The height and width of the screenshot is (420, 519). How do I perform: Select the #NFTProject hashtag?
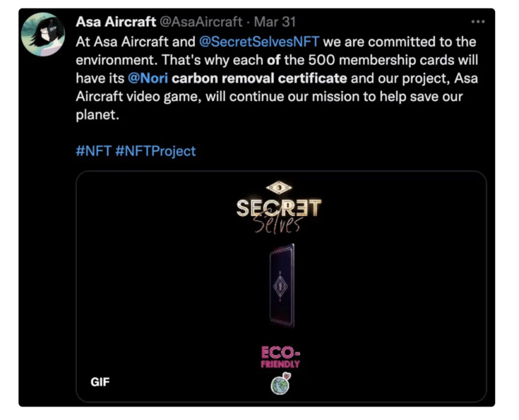pyautogui.click(x=156, y=151)
